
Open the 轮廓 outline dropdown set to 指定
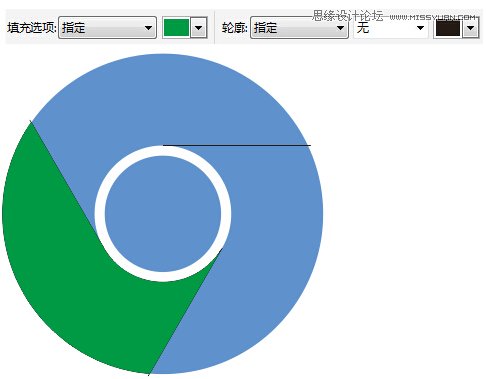(x=299, y=28)
